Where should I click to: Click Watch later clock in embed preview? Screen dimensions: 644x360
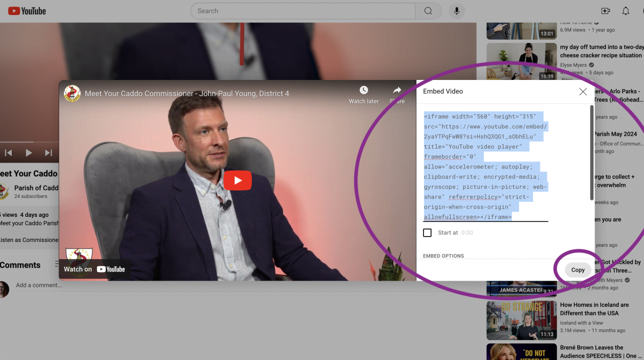[364, 91]
